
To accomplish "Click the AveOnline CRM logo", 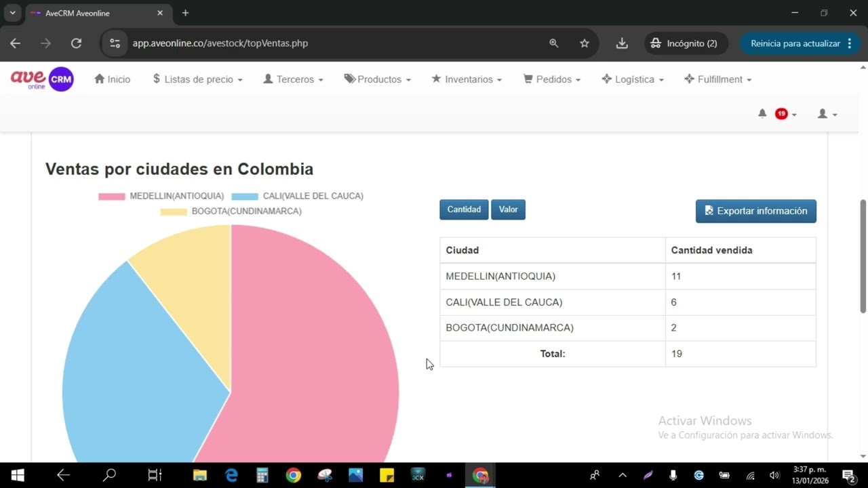I will click(x=42, y=79).
